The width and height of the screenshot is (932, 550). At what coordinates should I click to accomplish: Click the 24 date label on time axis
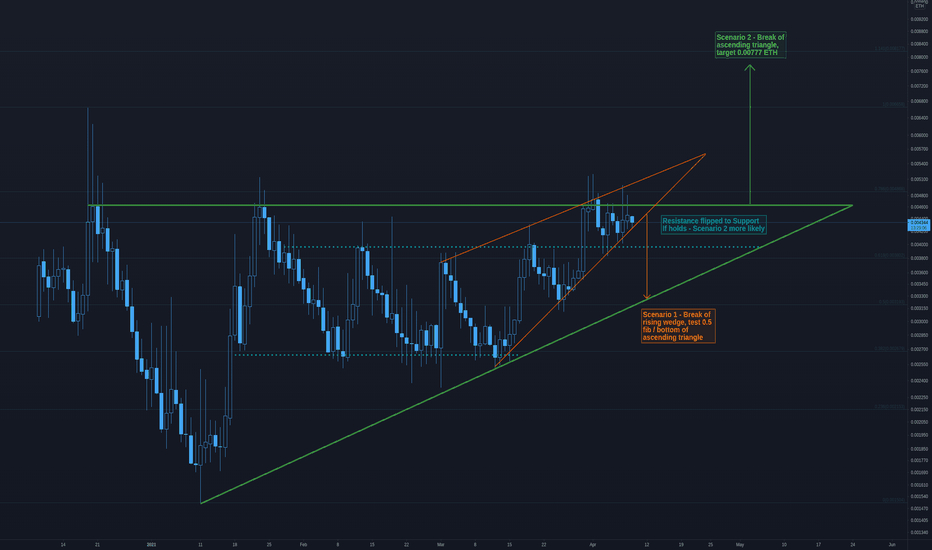click(852, 545)
